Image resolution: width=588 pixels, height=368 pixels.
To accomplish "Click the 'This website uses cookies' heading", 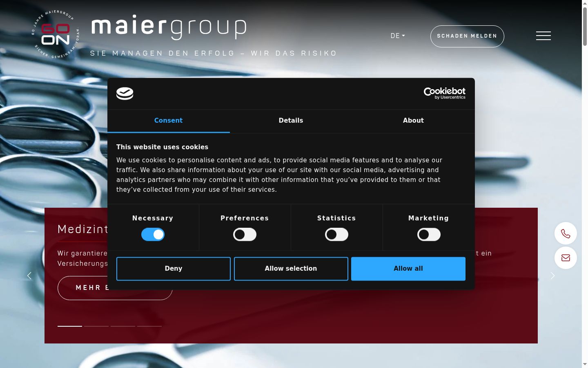I will [x=162, y=147].
